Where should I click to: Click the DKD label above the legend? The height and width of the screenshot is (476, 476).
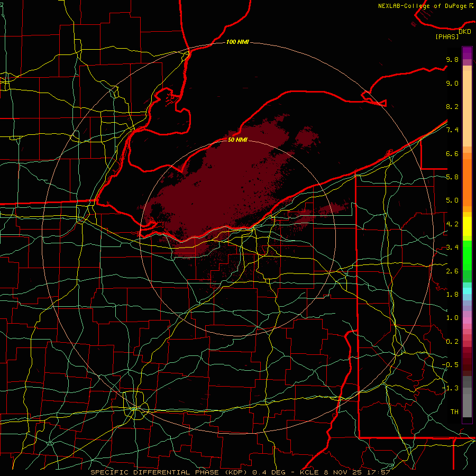tap(465, 31)
